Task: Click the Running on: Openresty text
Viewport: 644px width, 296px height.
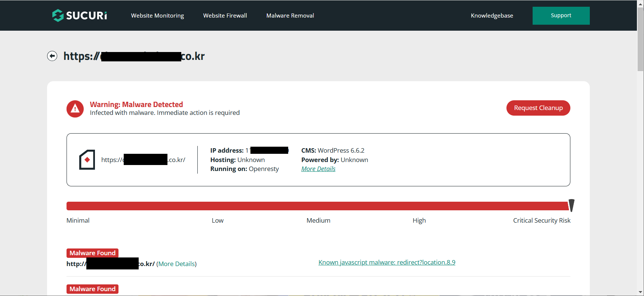Action: click(244, 169)
